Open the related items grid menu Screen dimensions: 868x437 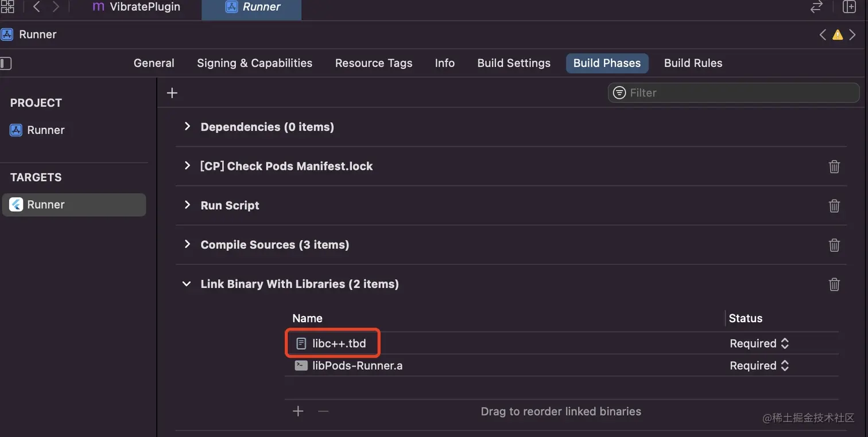[7, 7]
